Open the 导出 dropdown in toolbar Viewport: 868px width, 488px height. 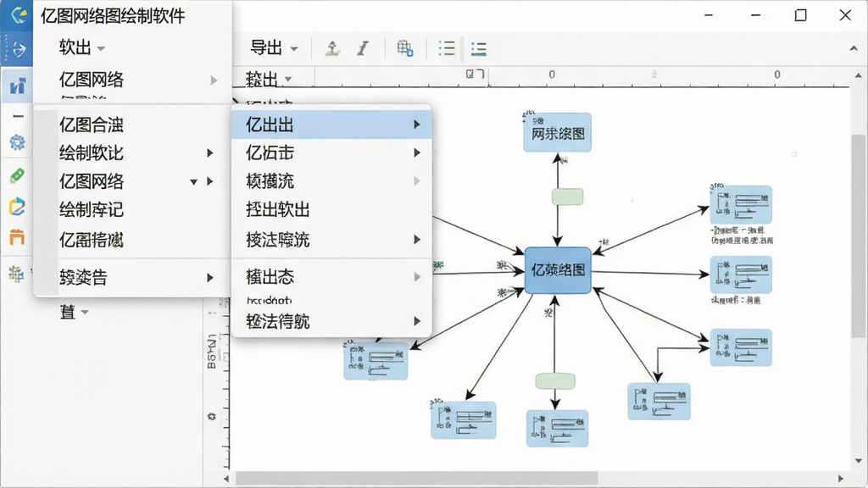274,48
